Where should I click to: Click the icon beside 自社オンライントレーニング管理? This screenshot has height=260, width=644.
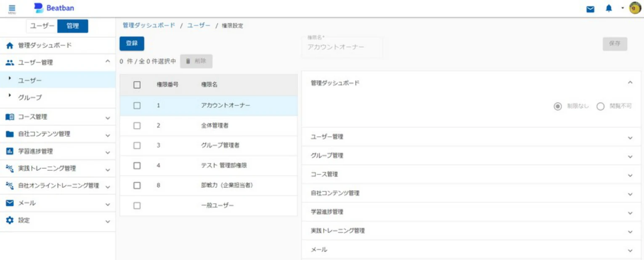(x=10, y=186)
